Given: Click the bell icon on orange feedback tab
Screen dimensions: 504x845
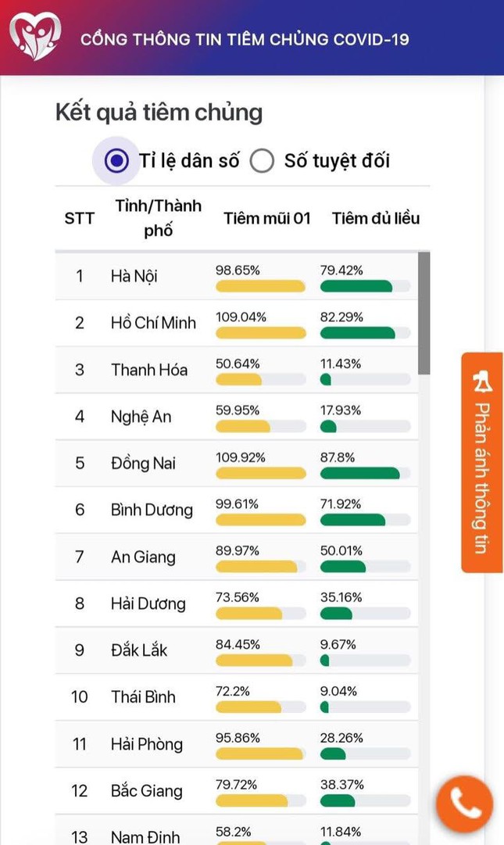Looking at the screenshot, I should [x=482, y=381].
